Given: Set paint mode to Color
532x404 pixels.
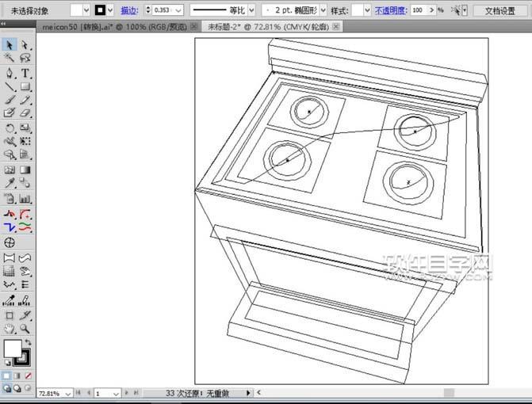Looking at the screenshot, I should [x=6, y=375].
